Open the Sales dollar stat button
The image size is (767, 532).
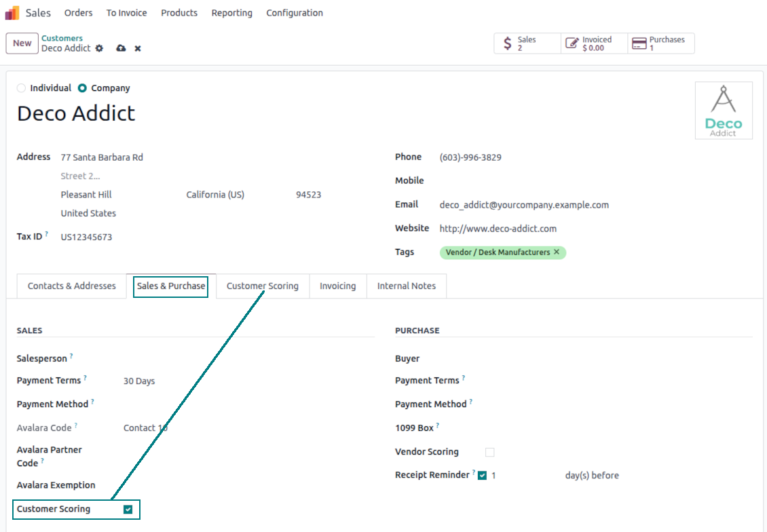(x=527, y=43)
